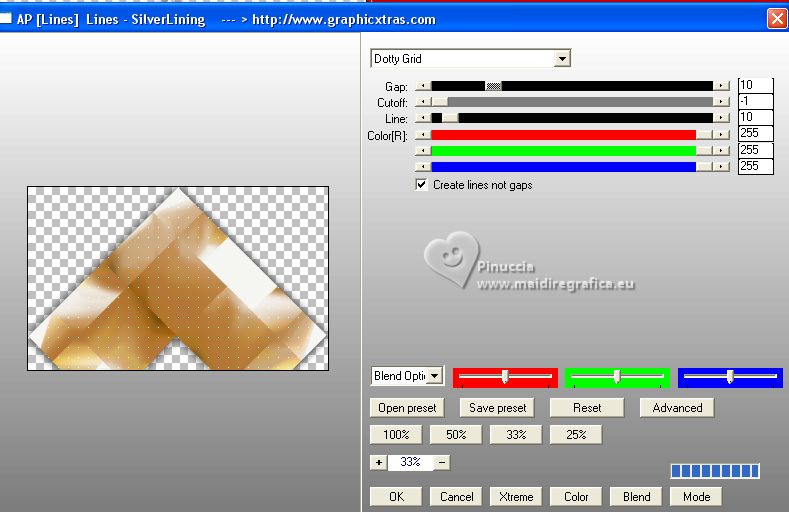Click the Line slider left arrow
This screenshot has height=512, width=789.
pyautogui.click(x=423, y=118)
